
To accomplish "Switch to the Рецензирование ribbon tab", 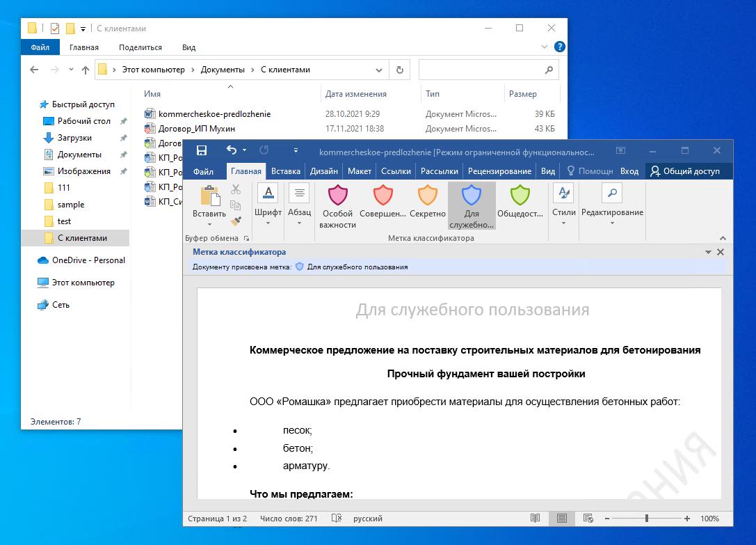I will (x=499, y=171).
